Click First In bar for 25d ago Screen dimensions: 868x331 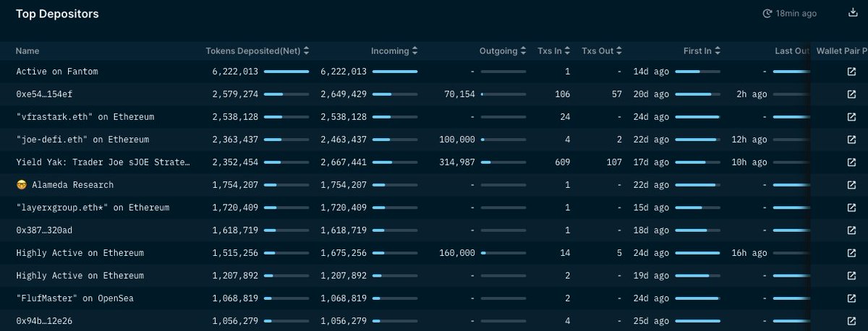coord(697,321)
